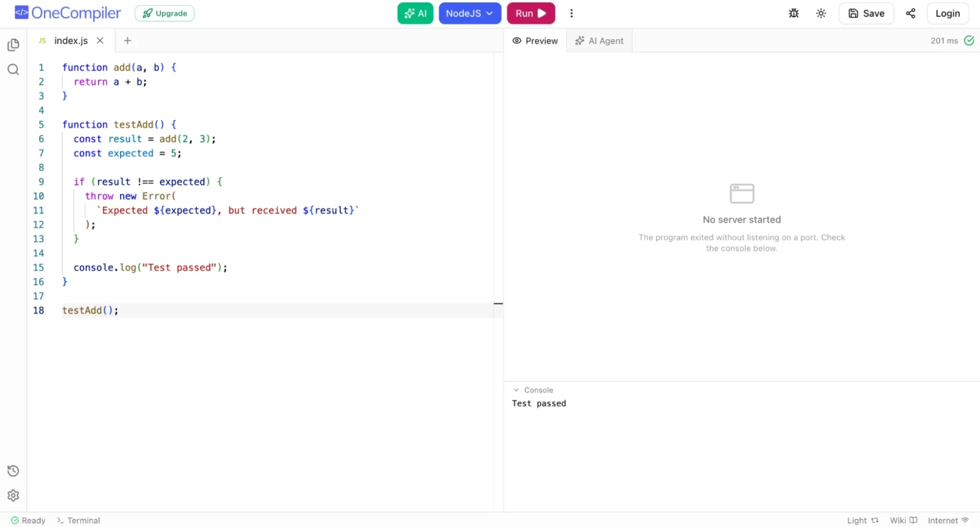Click the 201 ms execution time
The height and width of the screenshot is (527, 980).
coord(944,40)
